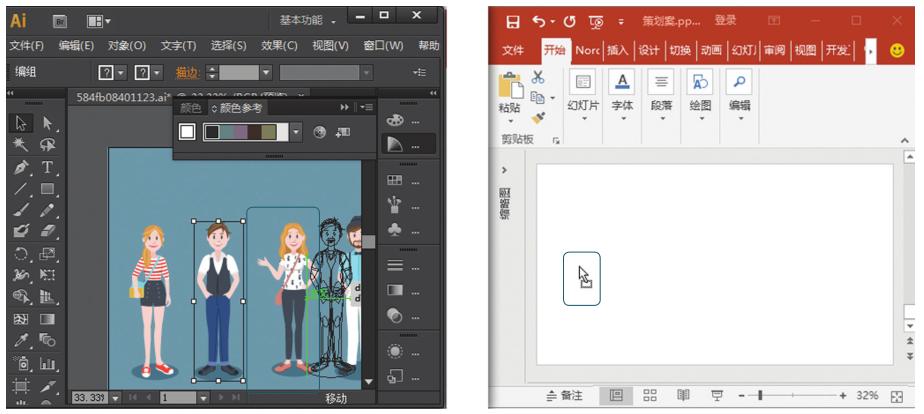Click the Cut scissors icon
The width and height of the screenshot is (924, 414).
click(x=537, y=77)
